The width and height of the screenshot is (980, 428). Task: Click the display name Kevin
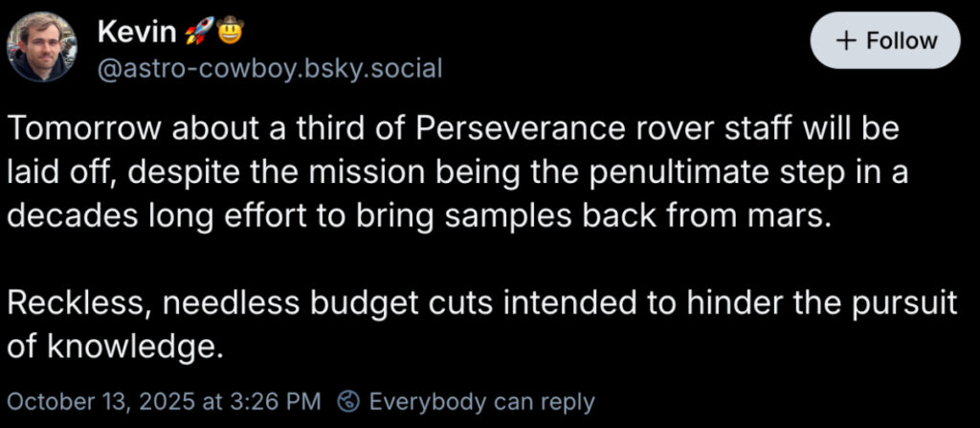[138, 34]
